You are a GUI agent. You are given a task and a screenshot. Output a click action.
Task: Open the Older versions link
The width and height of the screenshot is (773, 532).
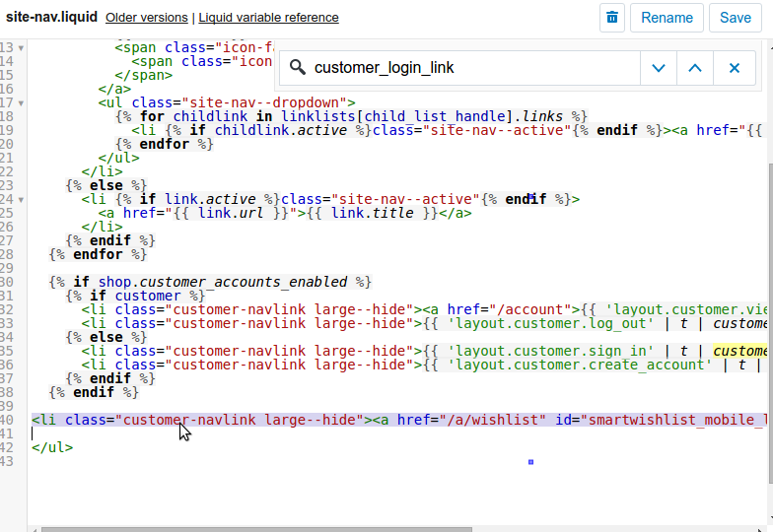[x=146, y=18]
